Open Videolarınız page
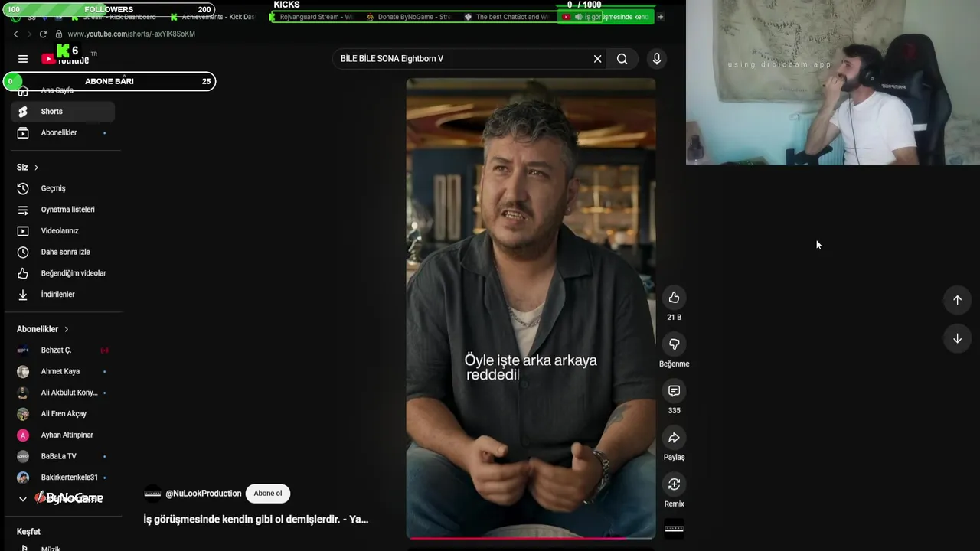 (63, 231)
